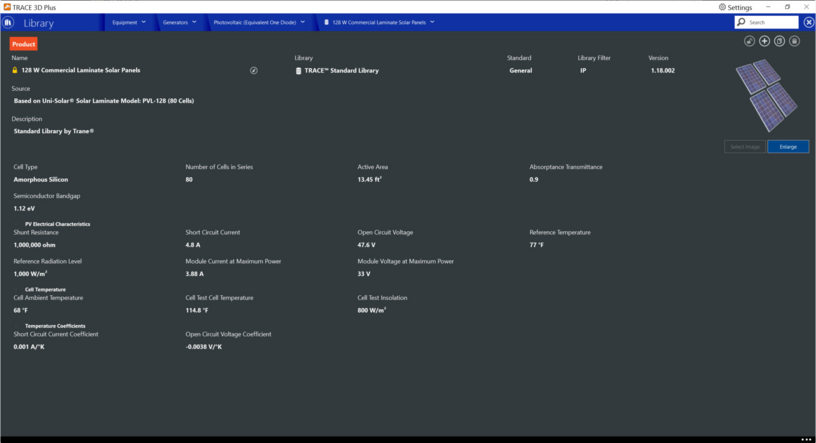816x443 pixels.
Task: Collapse the Cell Temperature section
Action: tap(17, 290)
